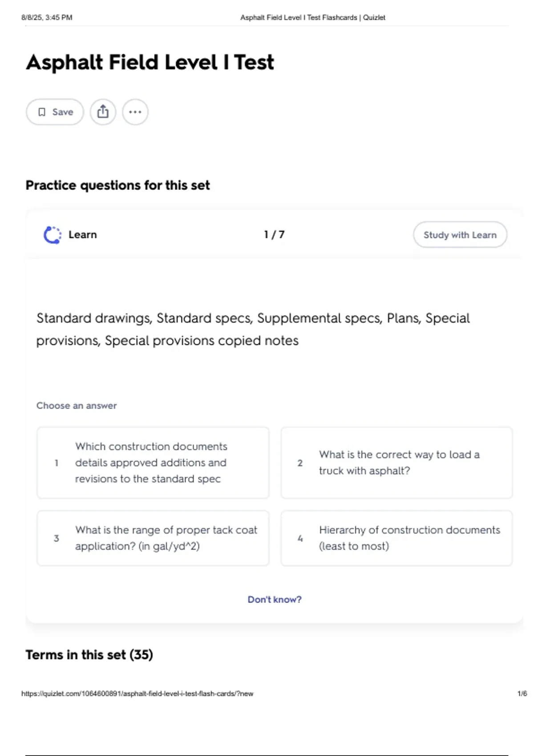This screenshot has height=756, width=534.
Task: Click the Practice questions for this set heading
Action: coord(117,185)
